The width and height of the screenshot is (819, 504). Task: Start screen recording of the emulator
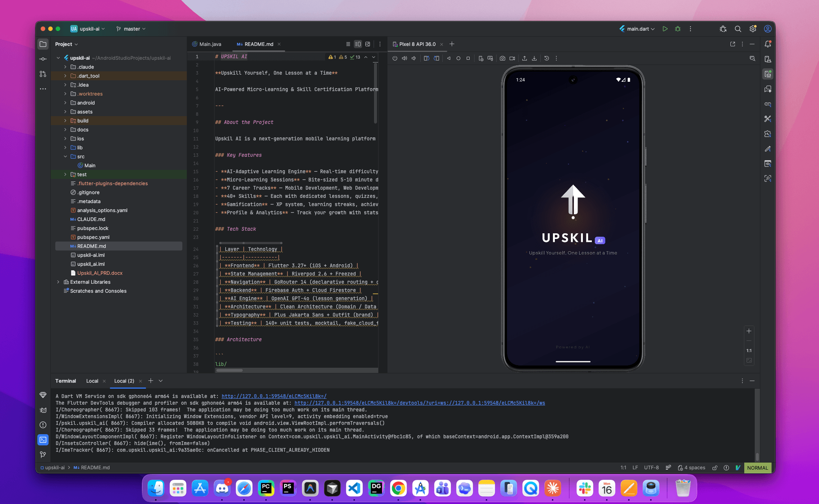[512, 58]
